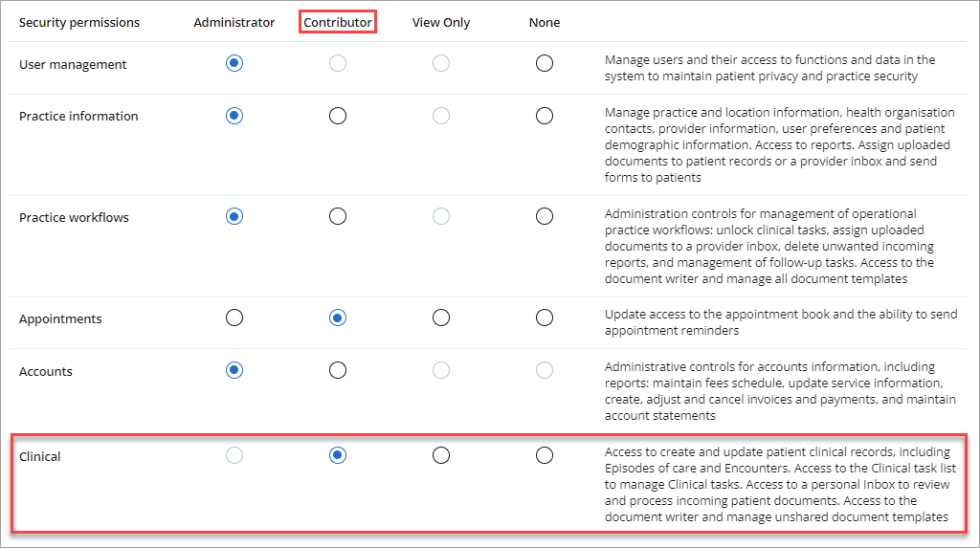The height and width of the screenshot is (548, 980).
Task: Select Administrator for Practice workflows
Action: 234,216
